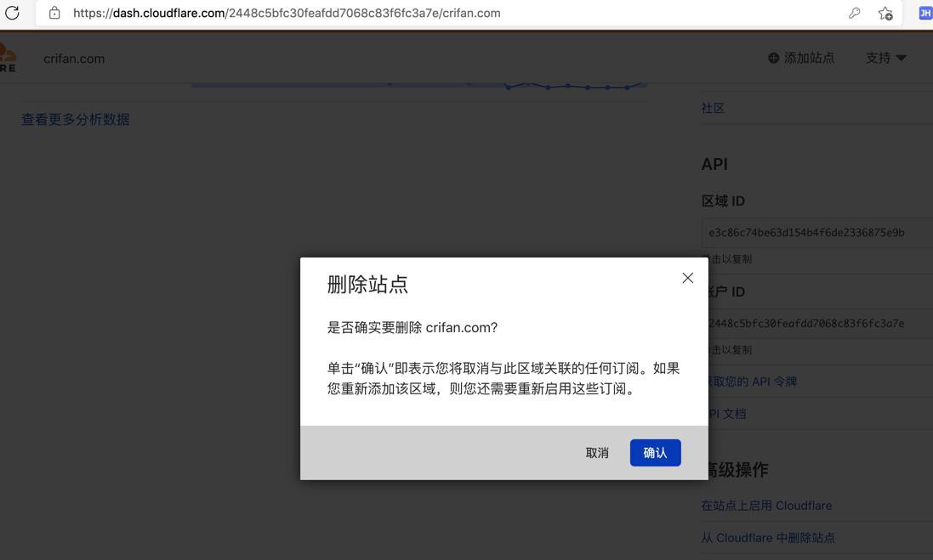933x560 pixels.
Task: Open the JH browser profile icon
Action: 926,13
